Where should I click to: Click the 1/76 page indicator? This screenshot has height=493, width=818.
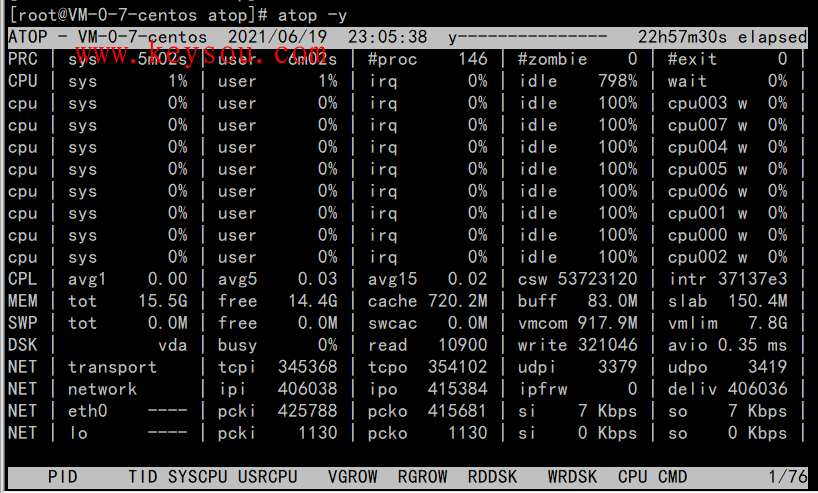coord(781,478)
